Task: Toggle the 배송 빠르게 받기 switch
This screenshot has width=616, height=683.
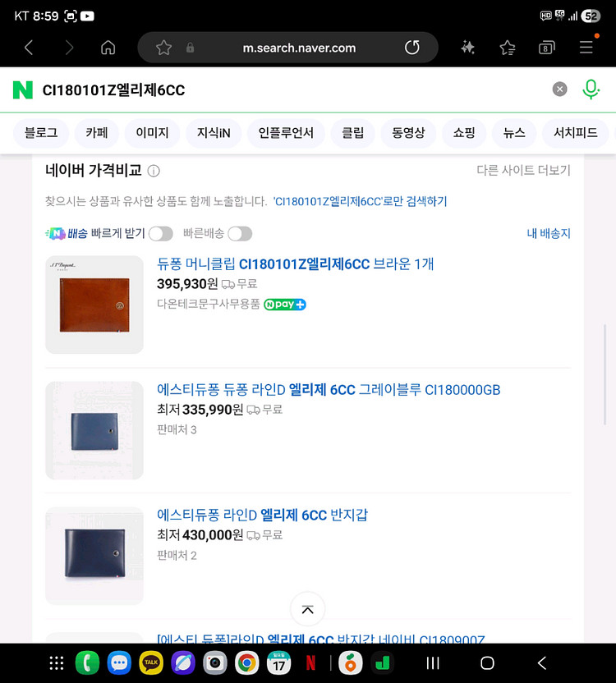Action: tap(161, 234)
